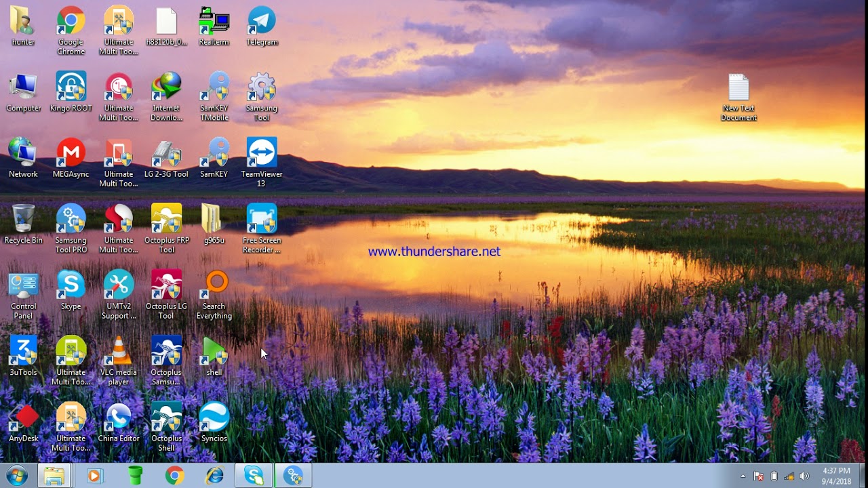Launch SamKEY TMobile shortcut

[x=214, y=97]
